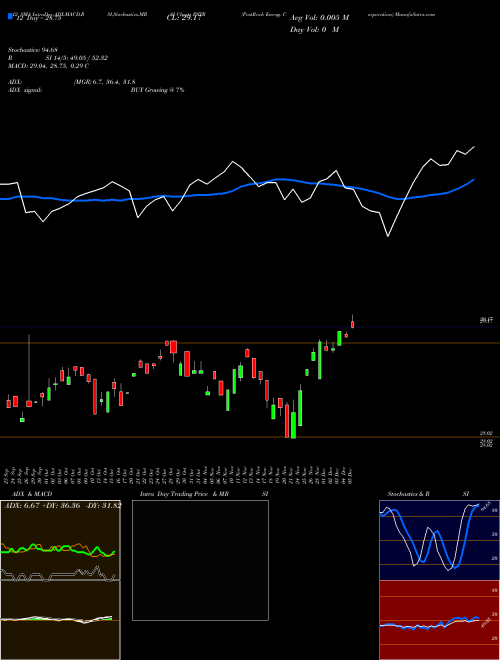Click the 'Day Vol: 0 M' text
The height and width of the screenshot is (660, 500).
(314, 30)
